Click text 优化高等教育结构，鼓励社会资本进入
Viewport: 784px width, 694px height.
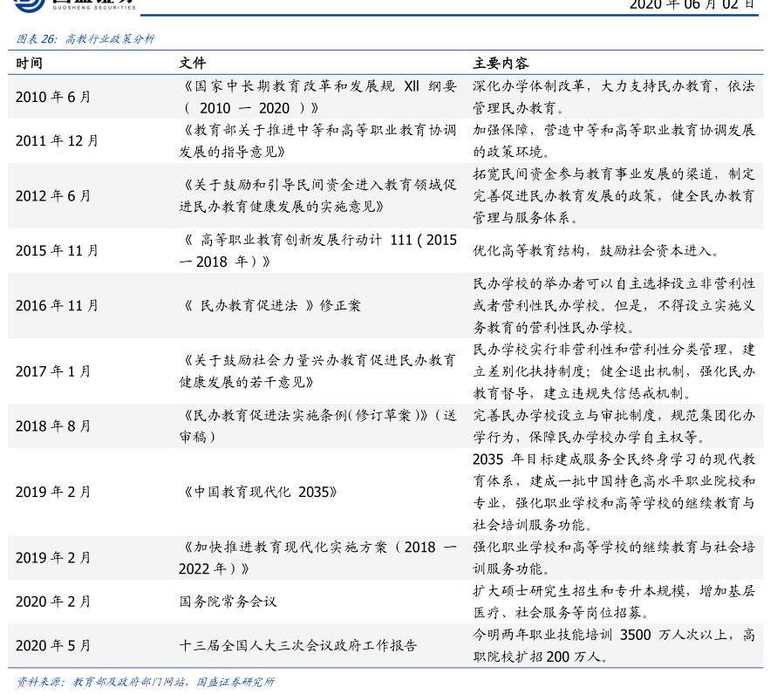(x=597, y=251)
